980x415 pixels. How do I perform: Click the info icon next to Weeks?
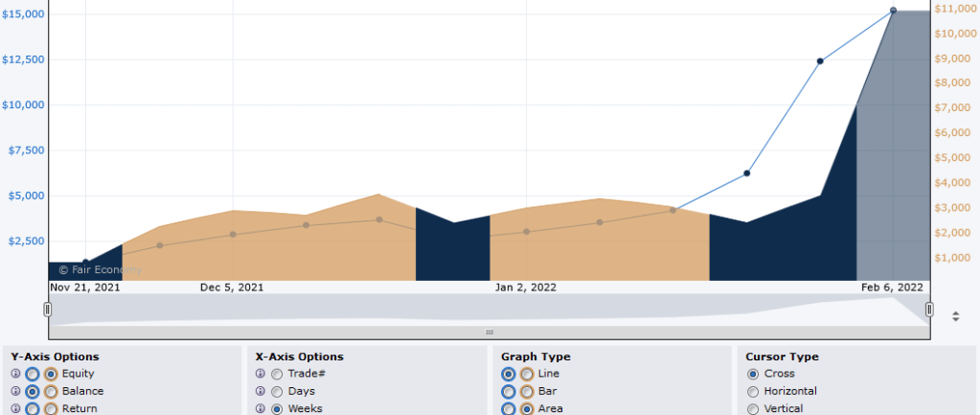(x=261, y=408)
